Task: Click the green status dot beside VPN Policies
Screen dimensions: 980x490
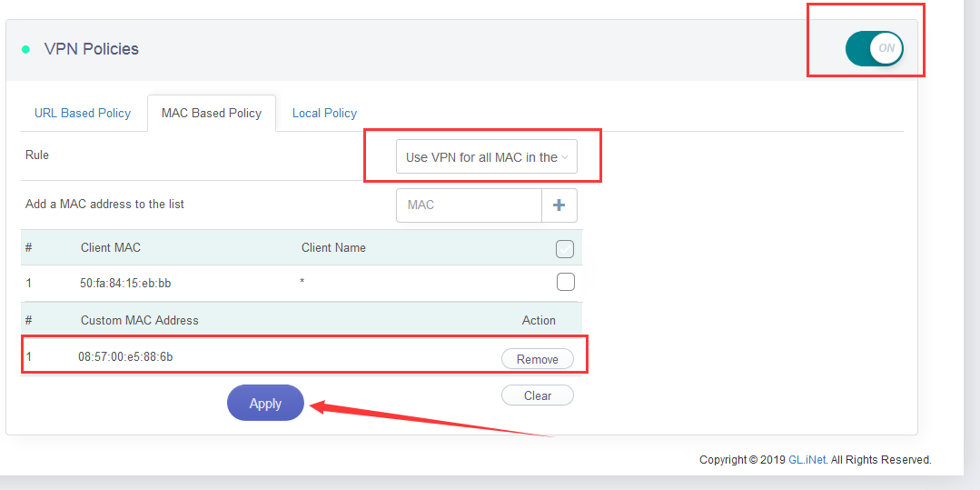Action: 25,49
